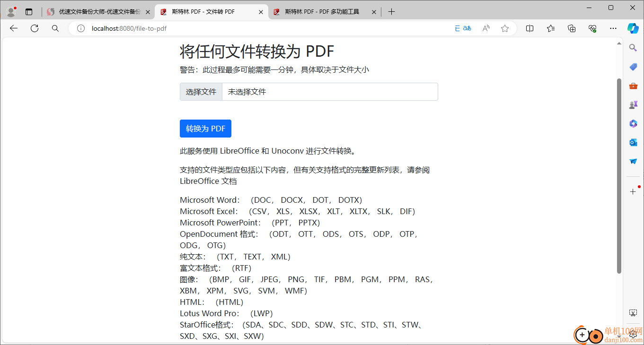The height and width of the screenshot is (345, 644).
Task: Add sidebar app with plus icon
Action: point(633,191)
